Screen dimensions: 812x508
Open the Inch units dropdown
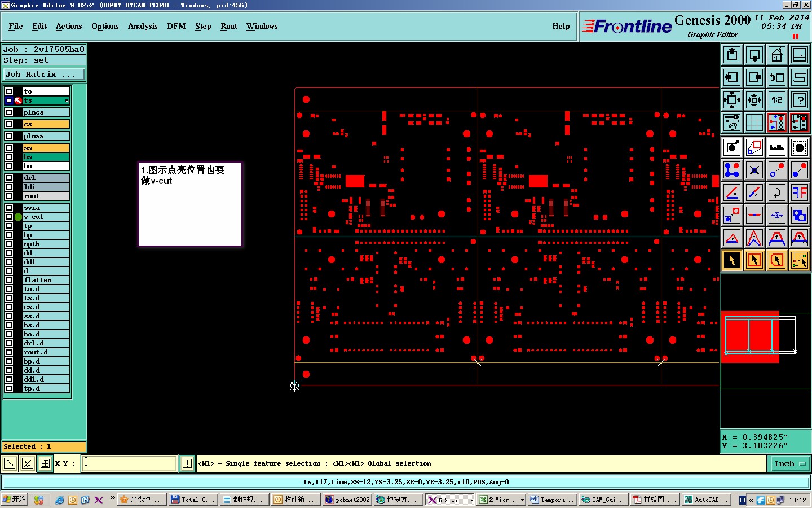click(x=789, y=464)
